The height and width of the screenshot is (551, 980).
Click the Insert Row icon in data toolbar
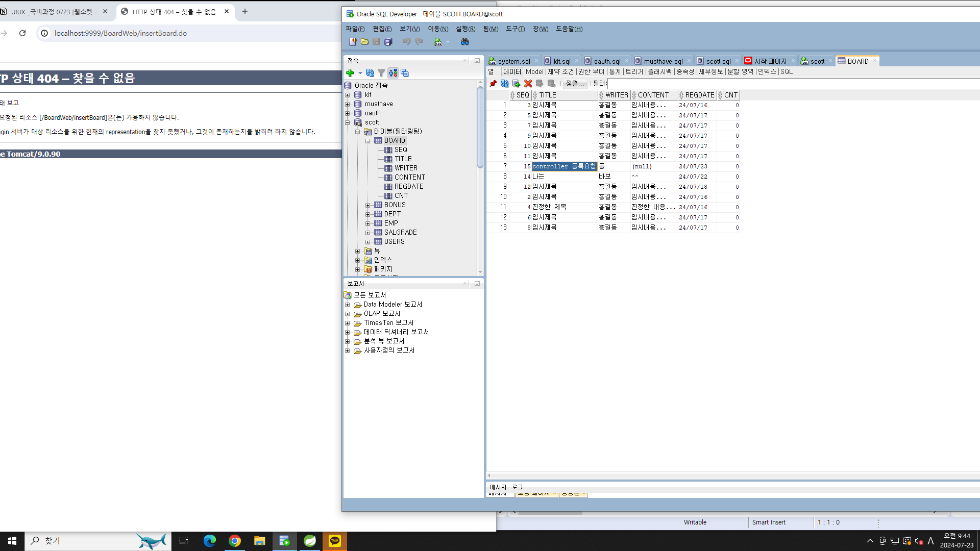tap(516, 84)
